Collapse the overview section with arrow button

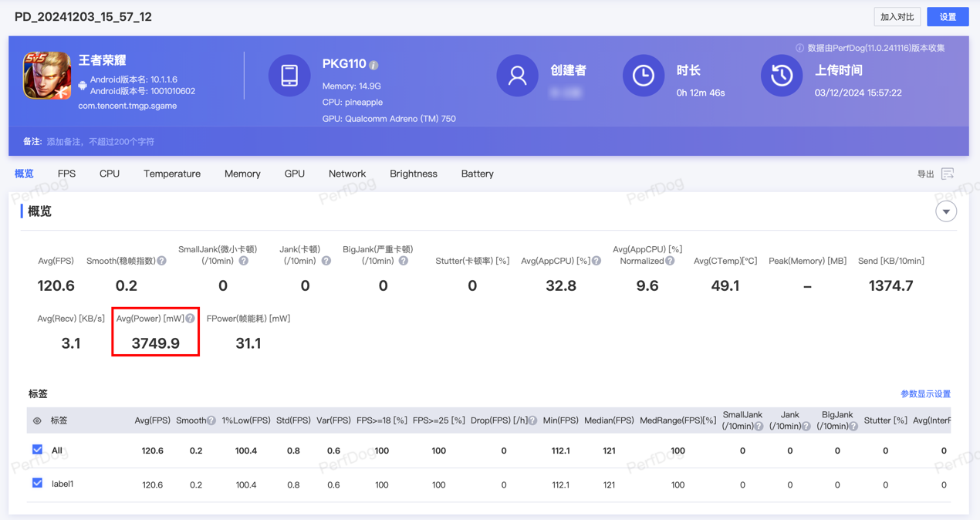pyautogui.click(x=946, y=211)
